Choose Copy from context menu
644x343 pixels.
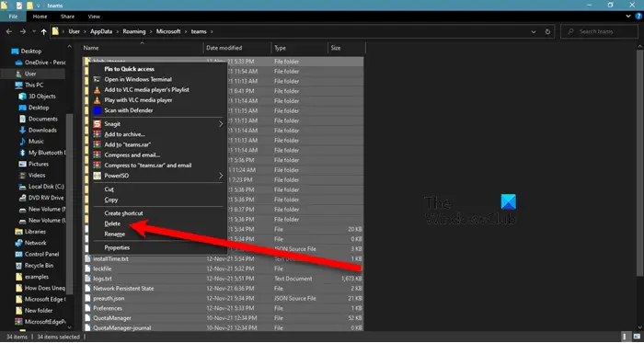(x=158, y=200)
